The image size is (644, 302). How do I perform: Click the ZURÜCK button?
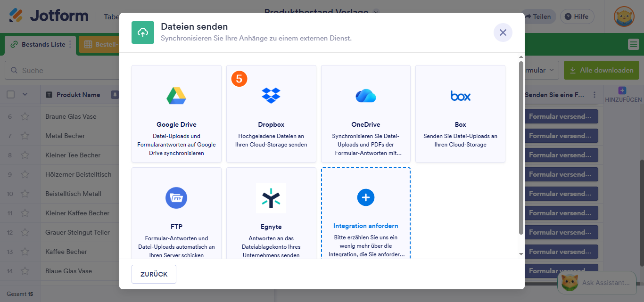tap(154, 274)
